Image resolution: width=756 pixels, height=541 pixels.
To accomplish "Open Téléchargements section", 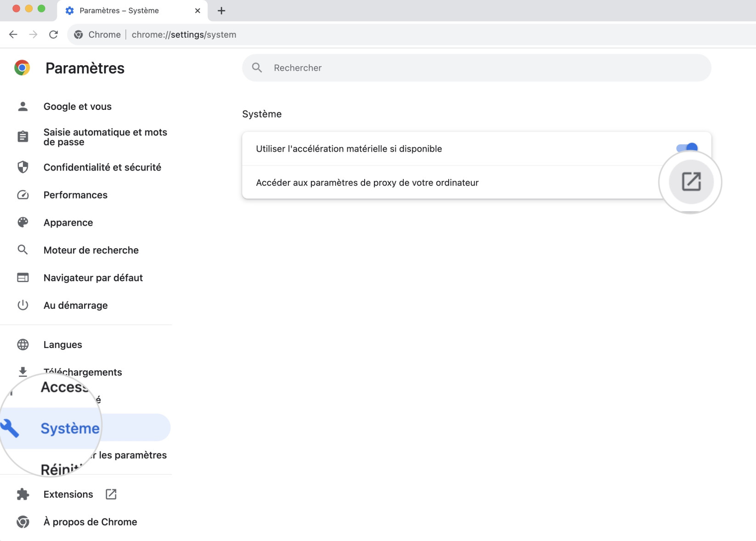I will (x=83, y=372).
